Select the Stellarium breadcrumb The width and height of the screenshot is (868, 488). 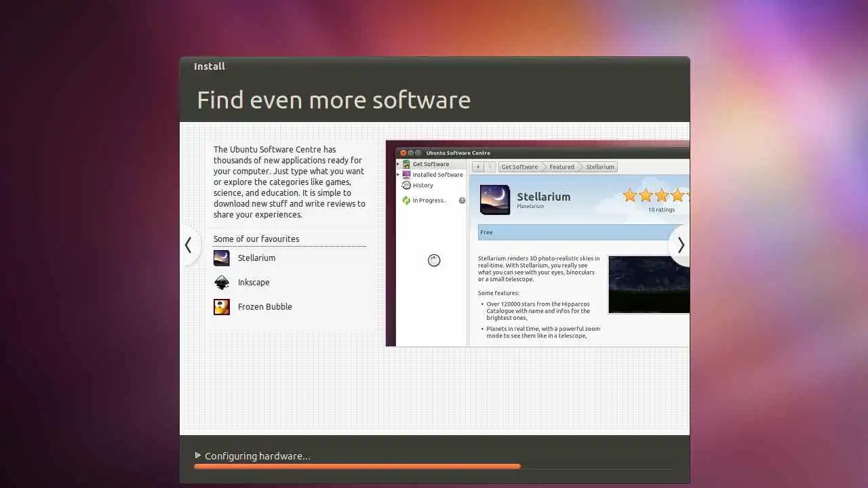click(600, 167)
